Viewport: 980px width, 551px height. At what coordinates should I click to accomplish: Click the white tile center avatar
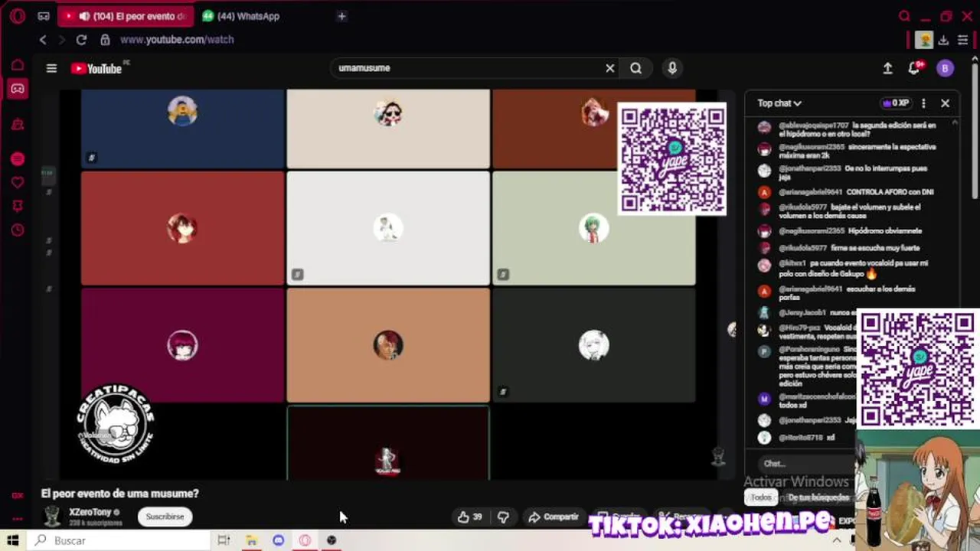pyautogui.click(x=388, y=228)
